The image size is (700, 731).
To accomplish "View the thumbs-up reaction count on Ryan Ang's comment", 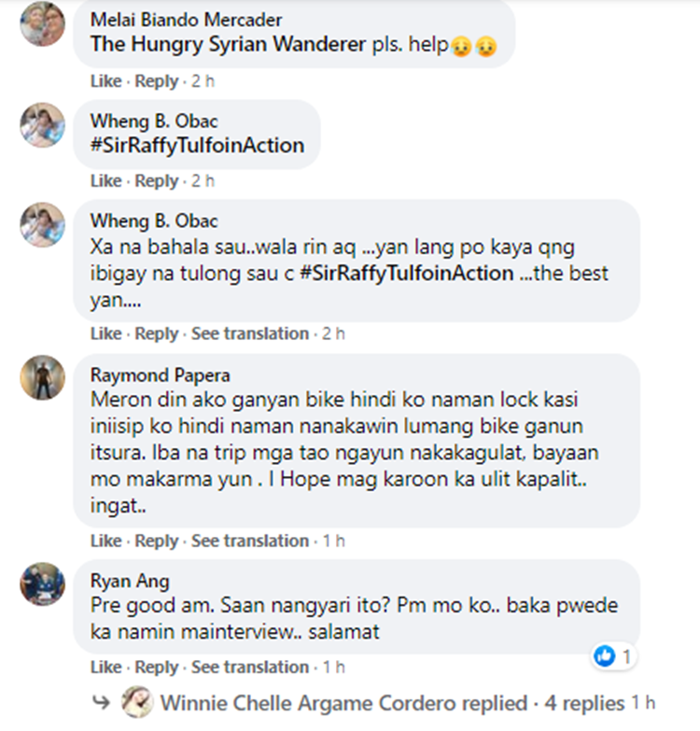I will point(613,656).
